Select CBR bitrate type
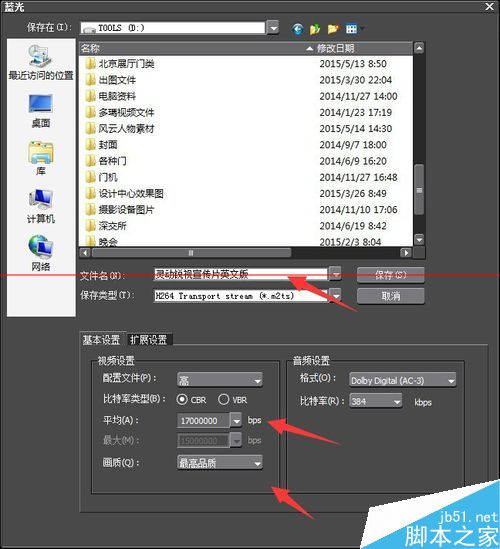The width and height of the screenshot is (500, 549). coord(182,399)
